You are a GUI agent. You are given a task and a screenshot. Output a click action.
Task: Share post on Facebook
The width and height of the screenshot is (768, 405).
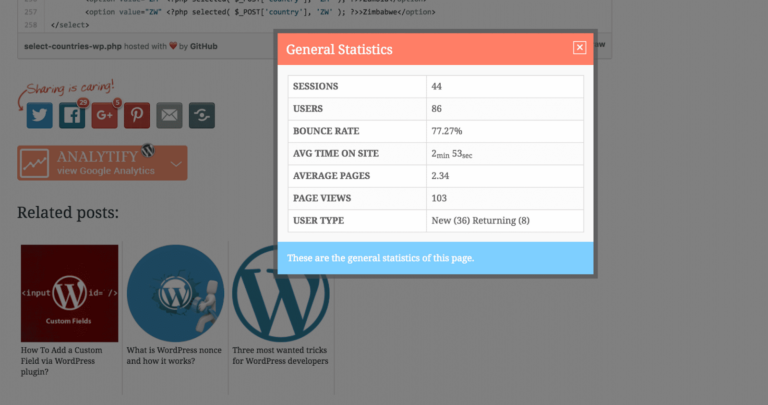72,115
